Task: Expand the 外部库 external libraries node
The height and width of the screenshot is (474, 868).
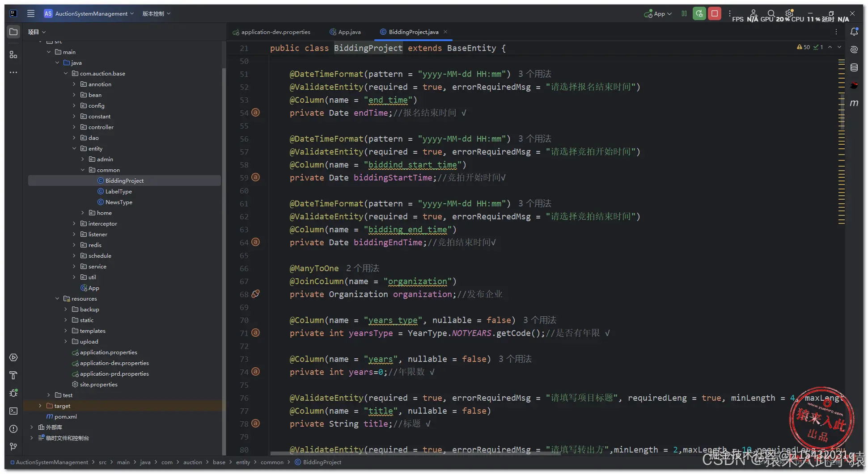Action: click(32, 427)
